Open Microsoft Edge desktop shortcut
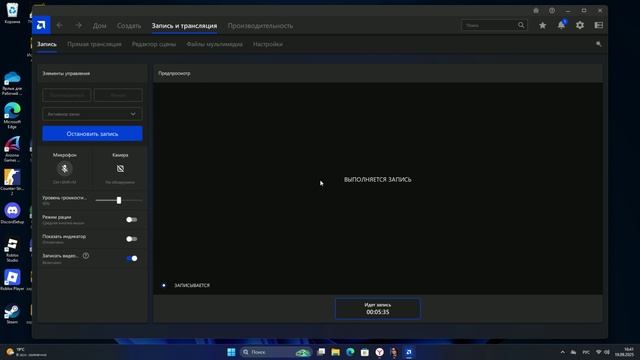 12,116
